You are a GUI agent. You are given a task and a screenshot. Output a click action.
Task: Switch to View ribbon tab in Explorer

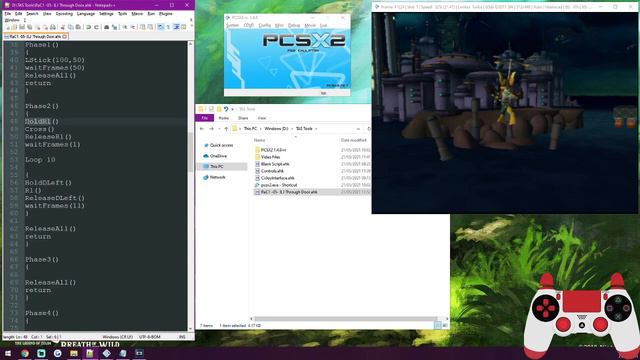[x=262, y=118]
